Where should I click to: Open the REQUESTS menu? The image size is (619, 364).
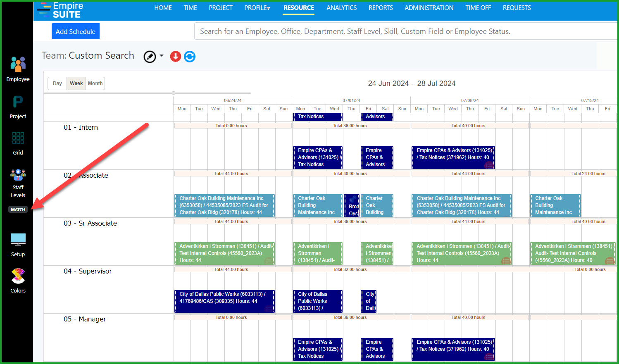pyautogui.click(x=517, y=8)
